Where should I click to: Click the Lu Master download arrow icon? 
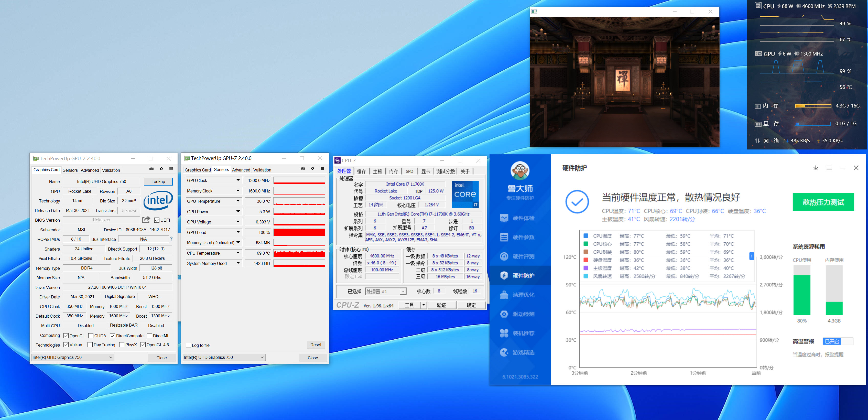816,168
